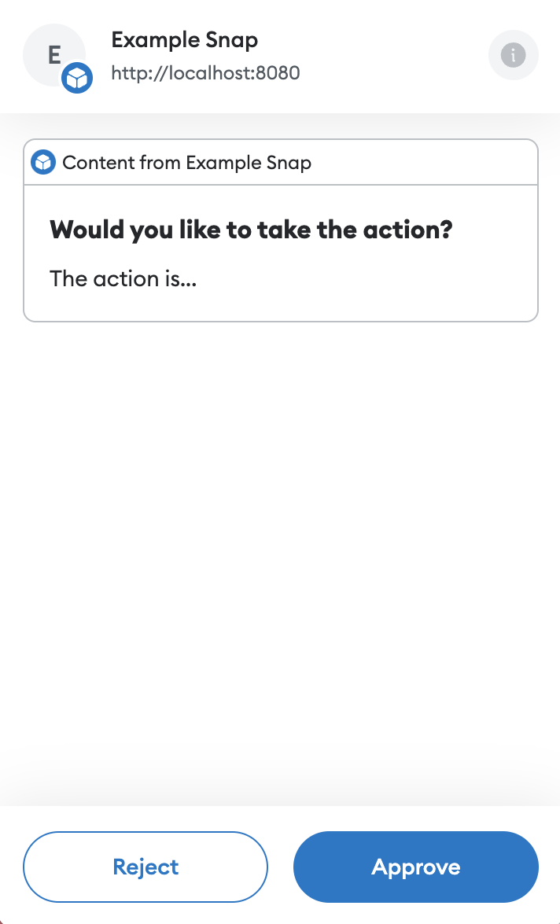
Task: Reject the requested action
Action: 146,867
